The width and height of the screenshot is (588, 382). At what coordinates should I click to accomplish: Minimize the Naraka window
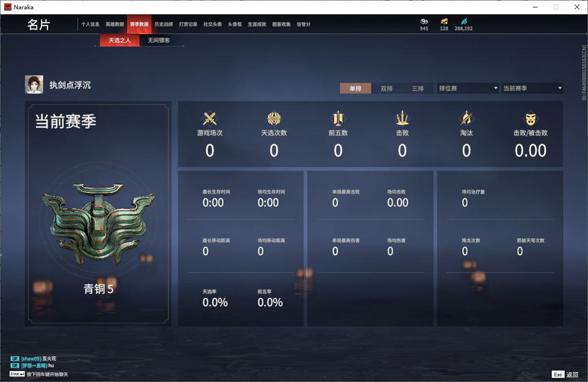click(x=535, y=7)
